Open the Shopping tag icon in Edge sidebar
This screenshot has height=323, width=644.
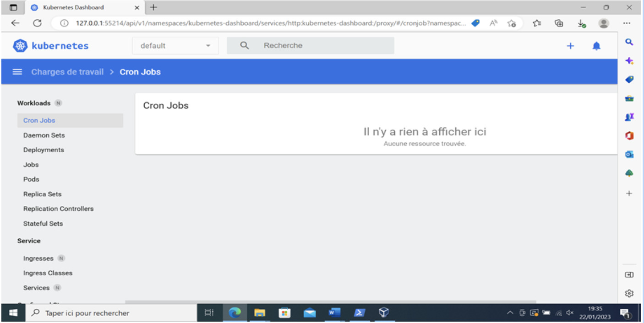pyautogui.click(x=629, y=79)
